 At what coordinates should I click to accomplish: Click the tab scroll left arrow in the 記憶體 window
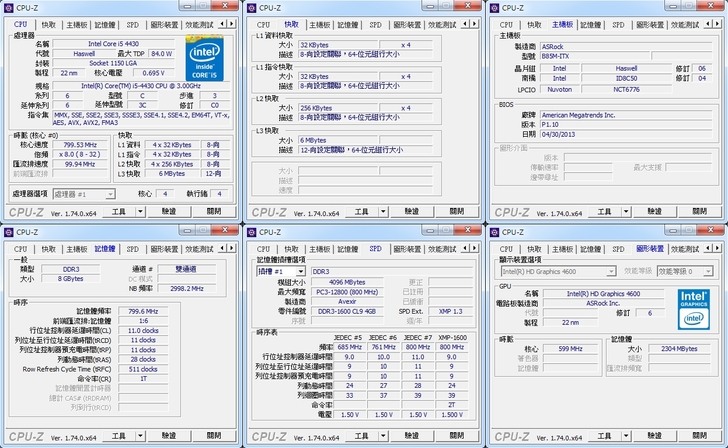tap(222, 248)
